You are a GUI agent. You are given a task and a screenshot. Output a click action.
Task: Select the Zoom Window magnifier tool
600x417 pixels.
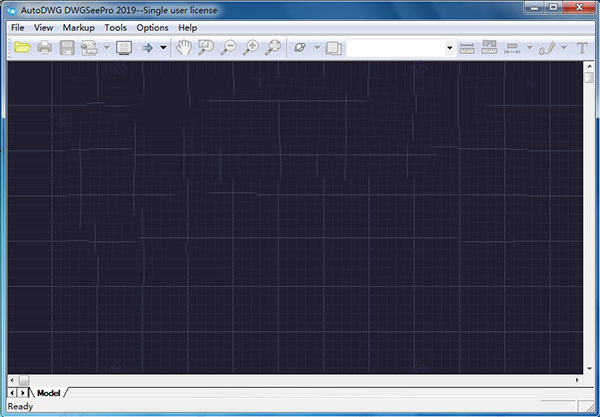pyautogui.click(x=206, y=48)
